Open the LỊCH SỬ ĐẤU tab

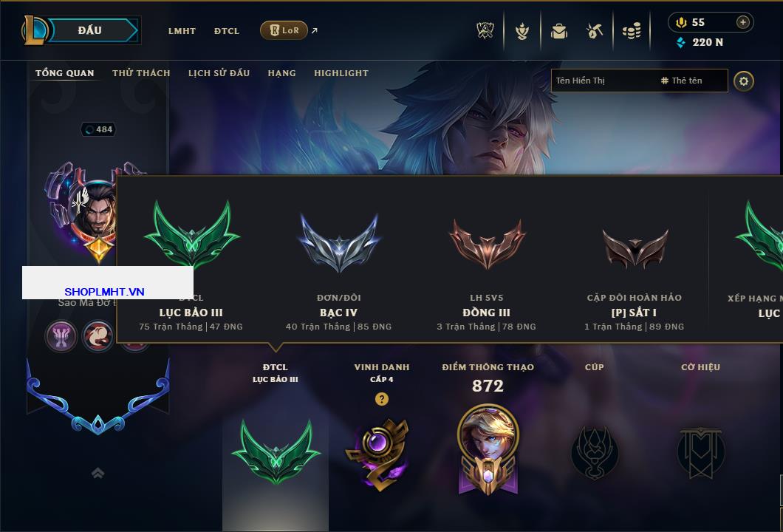tap(219, 73)
